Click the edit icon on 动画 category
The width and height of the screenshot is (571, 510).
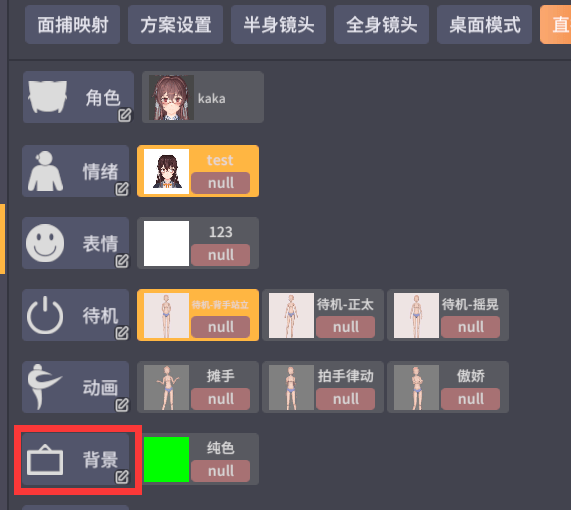click(x=122, y=405)
